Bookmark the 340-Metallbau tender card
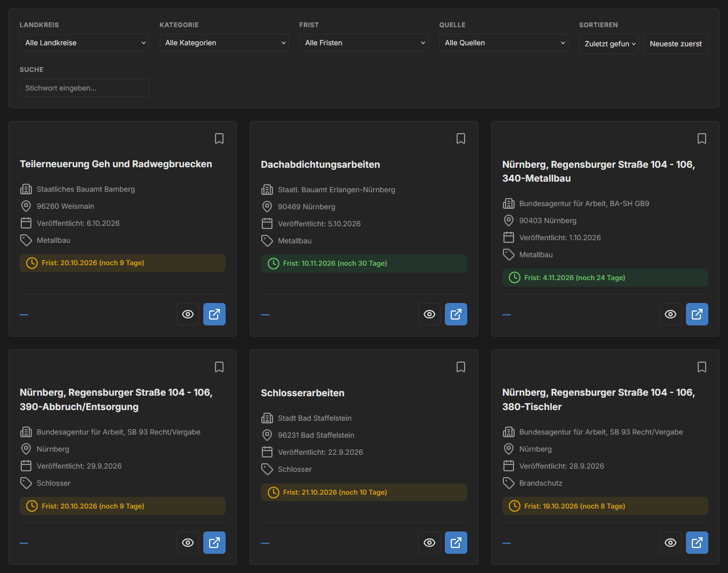Screen dimensions: 728x573 pyautogui.click(x=702, y=138)
